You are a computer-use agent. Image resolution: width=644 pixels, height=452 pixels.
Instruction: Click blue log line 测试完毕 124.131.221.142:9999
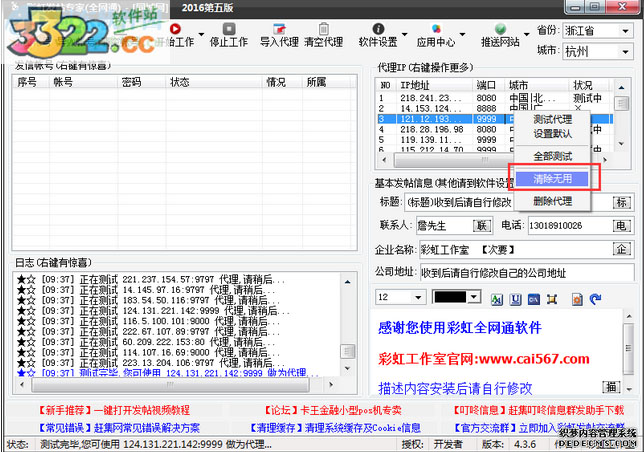click(x=168, y=373)
